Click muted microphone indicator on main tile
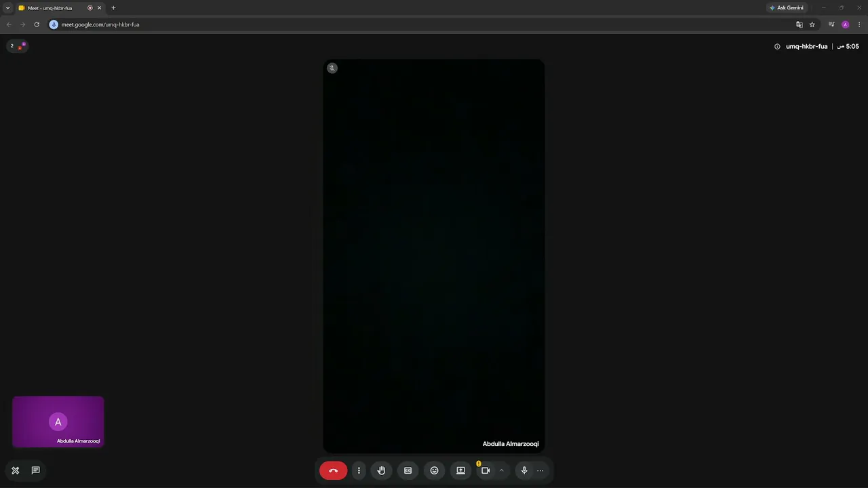The image size is (868, 488). [332, 68]
